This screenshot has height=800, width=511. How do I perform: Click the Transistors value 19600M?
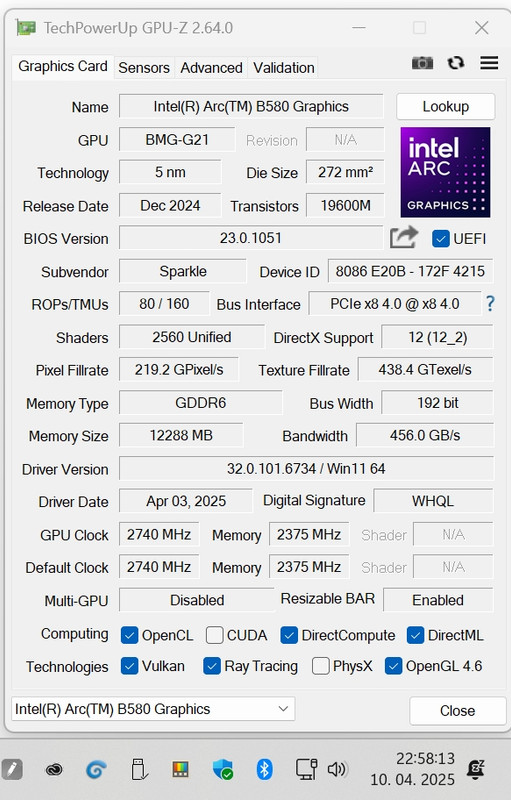click(345, 206)
